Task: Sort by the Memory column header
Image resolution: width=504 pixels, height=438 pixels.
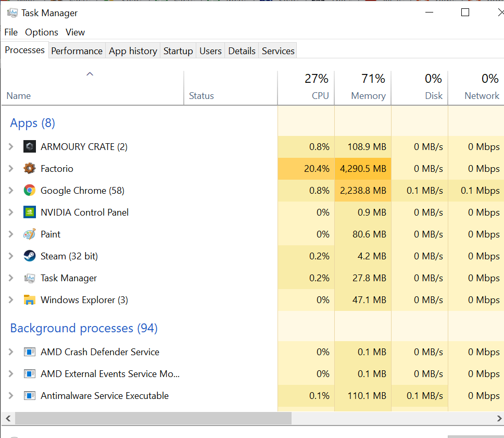Action: (x=362, y=88)
